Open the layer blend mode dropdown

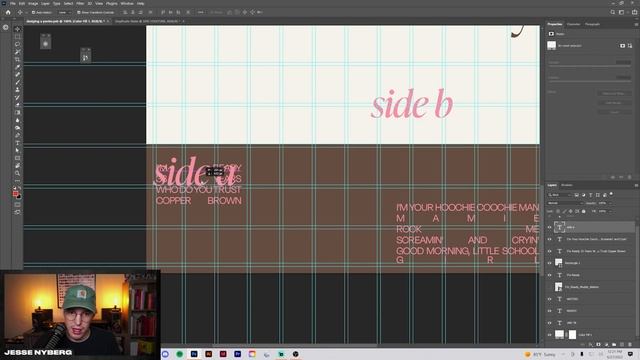tap(565, 203)
